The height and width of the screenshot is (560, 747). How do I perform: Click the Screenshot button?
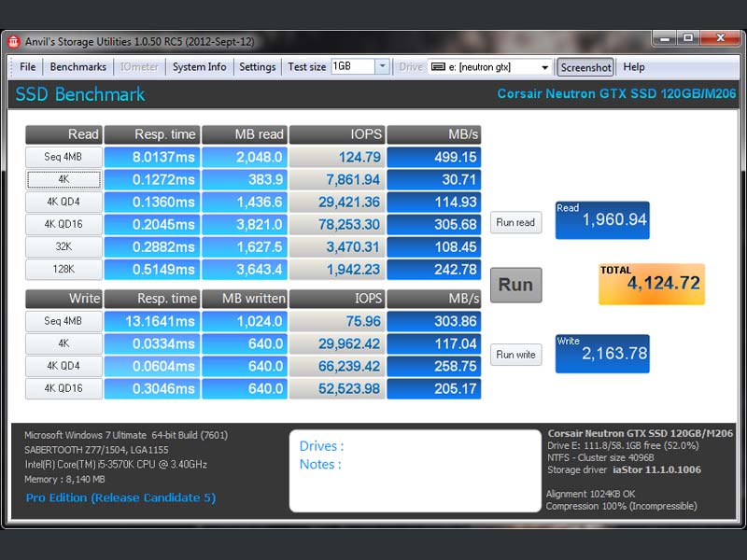tap(585, 67)
